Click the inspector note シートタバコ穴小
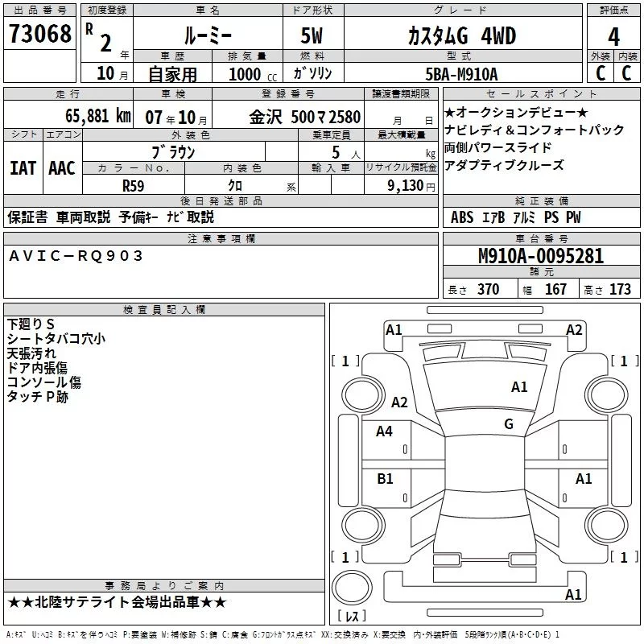 click(x=56, y=338)
